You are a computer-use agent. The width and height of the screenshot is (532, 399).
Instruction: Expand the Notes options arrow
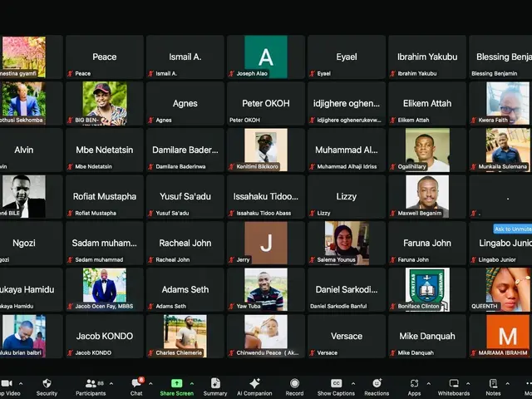click(508, 384)
